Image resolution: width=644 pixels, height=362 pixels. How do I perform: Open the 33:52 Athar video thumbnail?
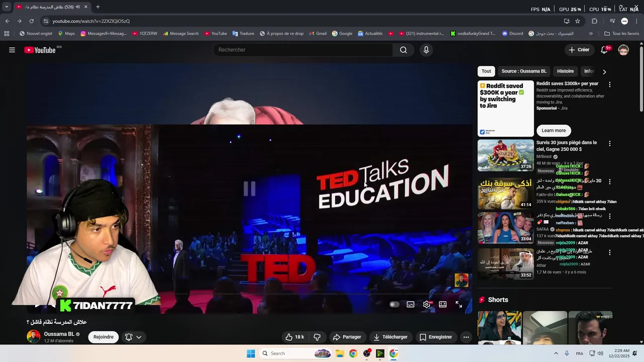coord(506,263)
